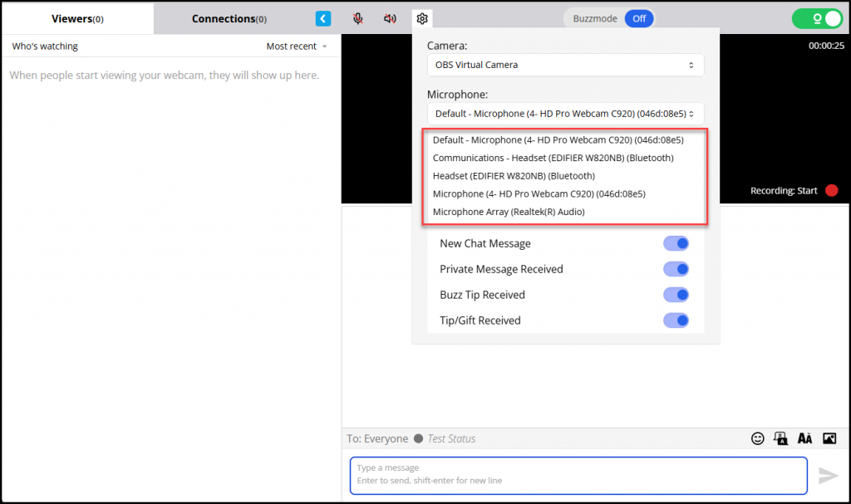This screenshot has width=851, height=504.
Task: Change chat font size icon
Action: pos(804,438)
